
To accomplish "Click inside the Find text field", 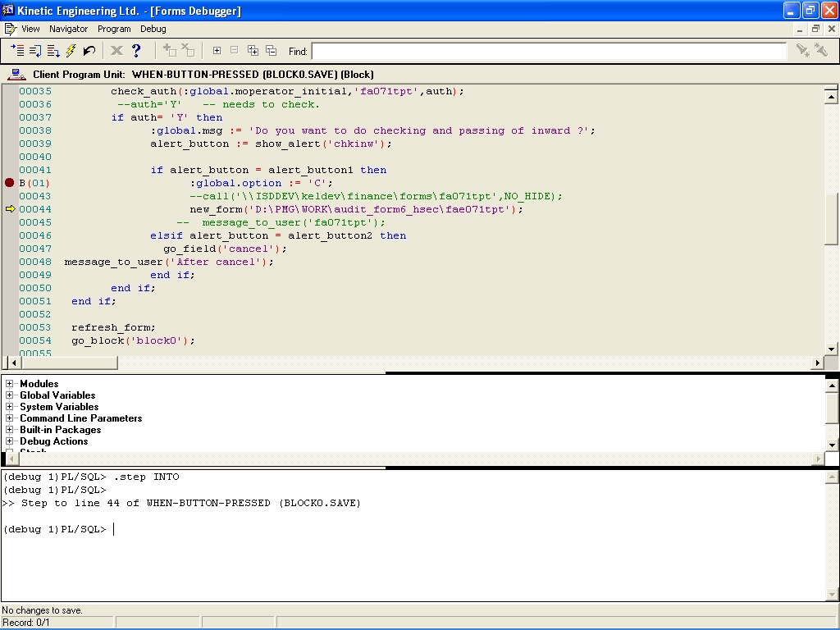I will 548,52.
